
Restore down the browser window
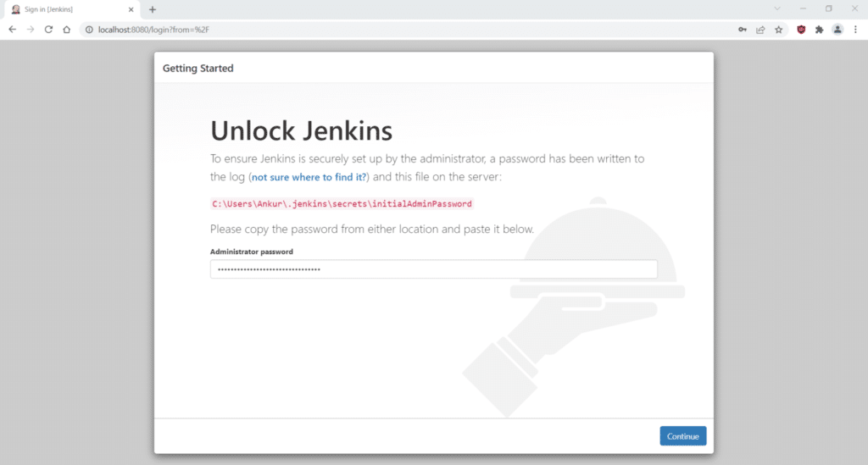pyautogui.click(x=829, y=8)
